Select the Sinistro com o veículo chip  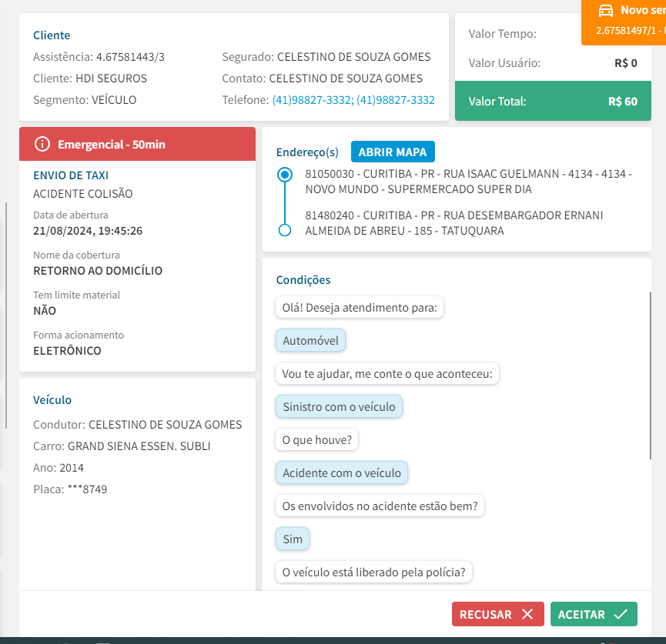339,407
